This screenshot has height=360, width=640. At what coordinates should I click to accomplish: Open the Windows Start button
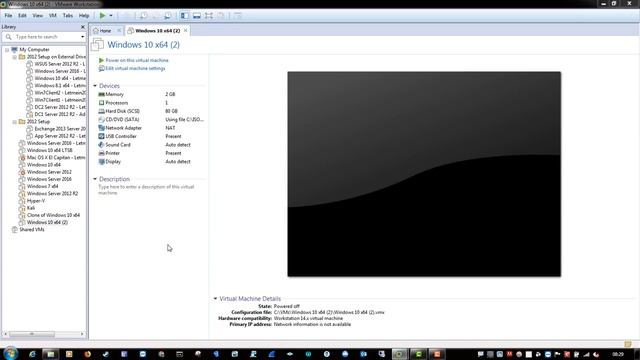tap(10, 353)
